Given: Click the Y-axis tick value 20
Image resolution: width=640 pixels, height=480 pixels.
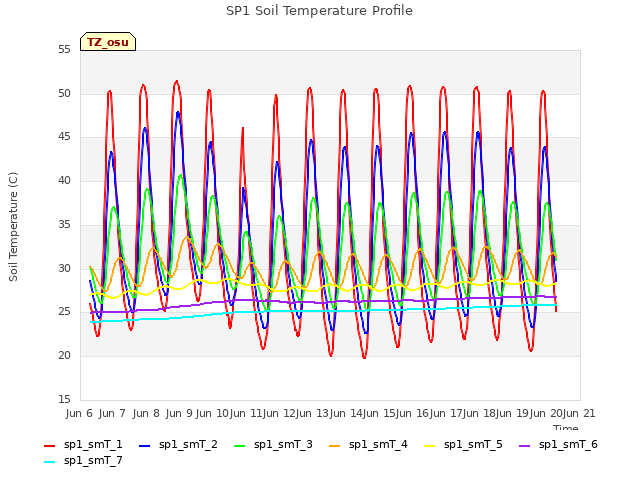Looking at the screenshot, I should [64, 356].
